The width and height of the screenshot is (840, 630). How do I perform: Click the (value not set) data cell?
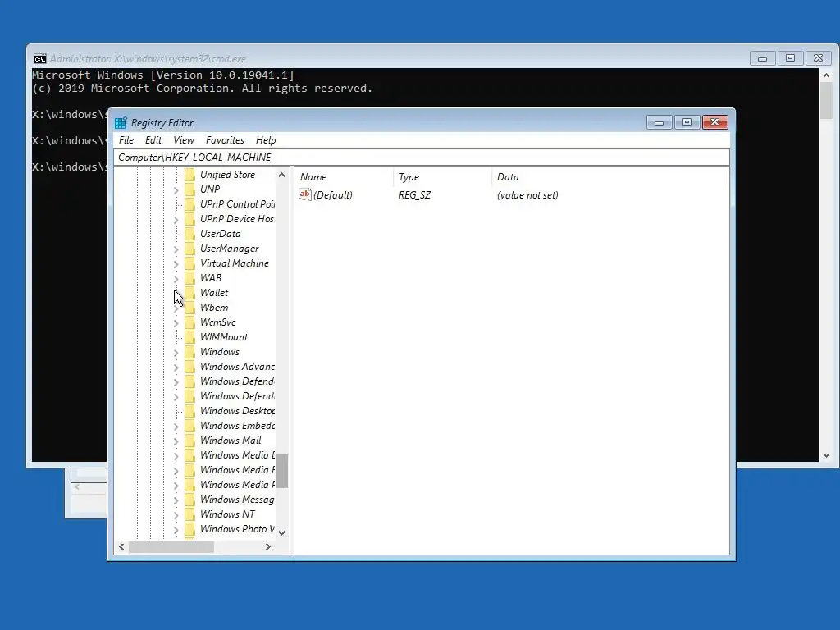[527, 195]
